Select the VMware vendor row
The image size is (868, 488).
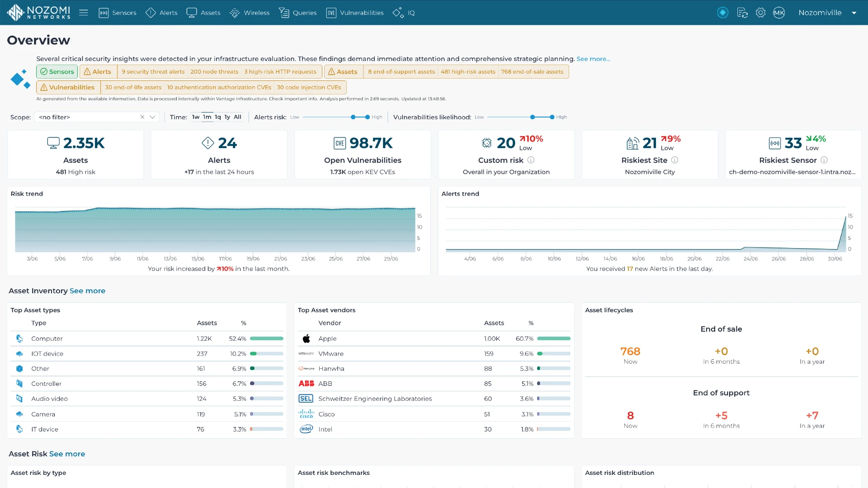434,354
